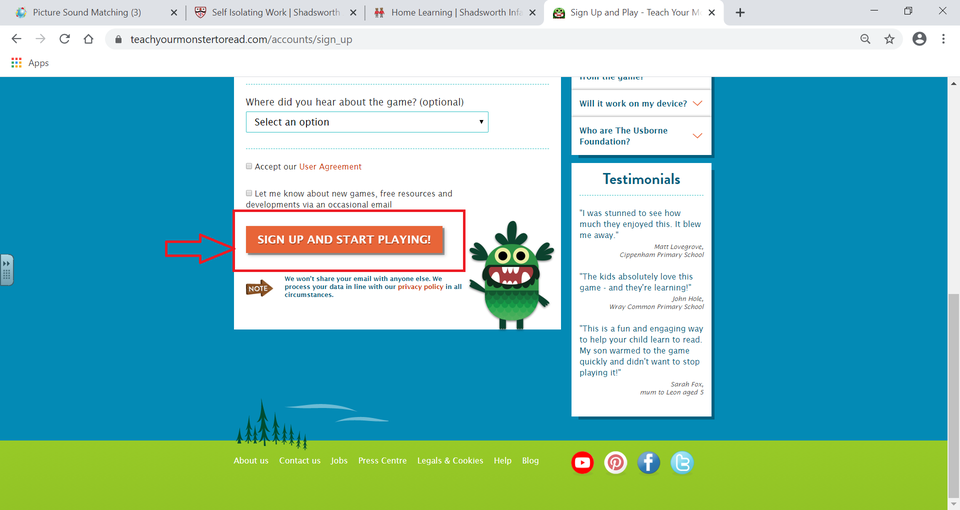Screen dimensions: 960x510
Task: Close the Sign Up and Play tab
Action: pos(711,12)
